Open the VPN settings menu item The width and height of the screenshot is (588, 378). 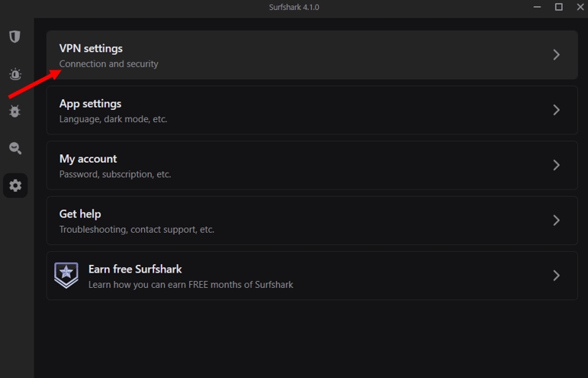point(91,49)
